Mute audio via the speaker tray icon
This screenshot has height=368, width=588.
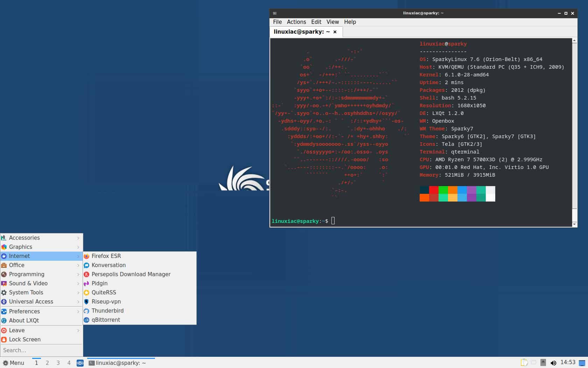point(554,363)
